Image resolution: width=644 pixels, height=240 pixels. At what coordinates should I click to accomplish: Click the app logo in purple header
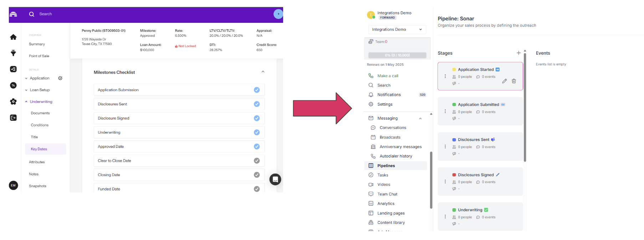coord(13,14)
